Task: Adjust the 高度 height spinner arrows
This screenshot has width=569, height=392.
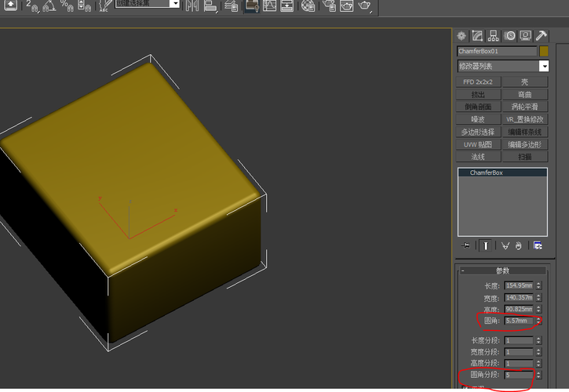Action: [538, 310]
